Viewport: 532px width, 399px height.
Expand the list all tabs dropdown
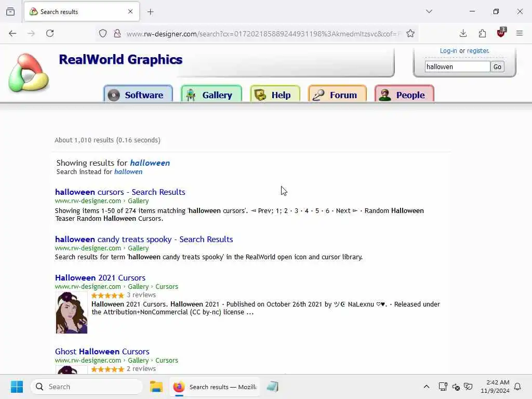point(429,11)
